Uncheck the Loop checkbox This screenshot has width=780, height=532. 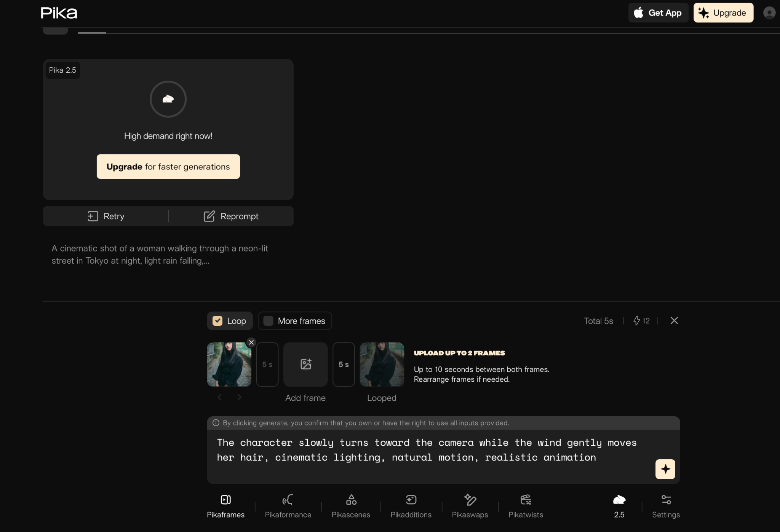click(217, 321)
